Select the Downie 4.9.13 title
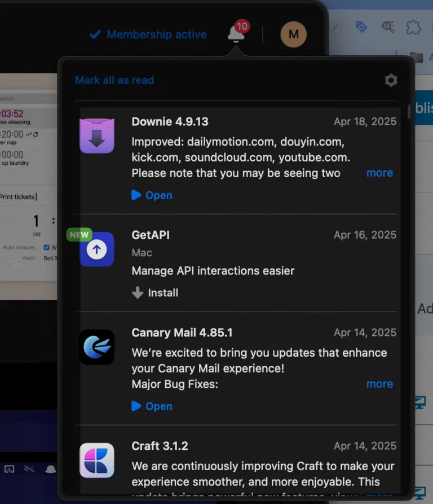This screenshot has width=433, height=504. (x=170, y=121)
